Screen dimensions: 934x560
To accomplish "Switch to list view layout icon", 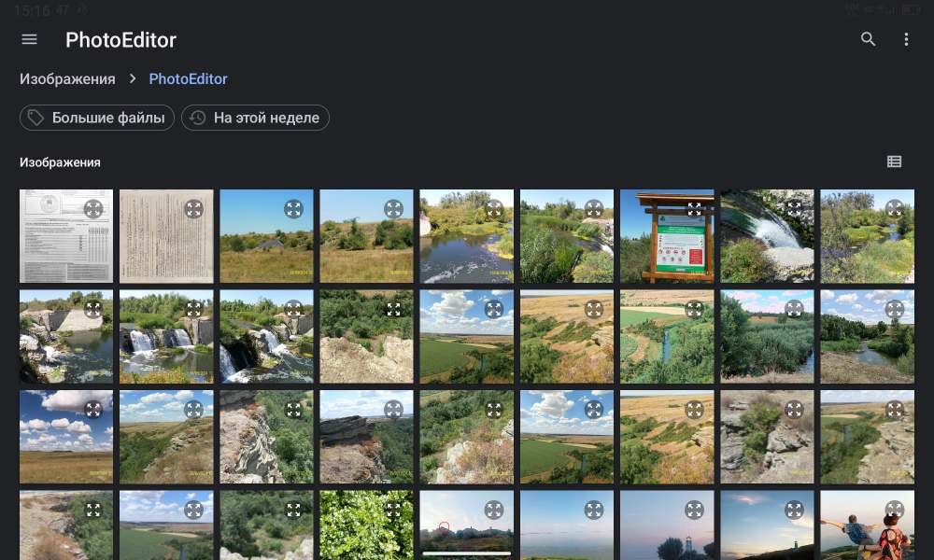I will [x=894, y=161].
